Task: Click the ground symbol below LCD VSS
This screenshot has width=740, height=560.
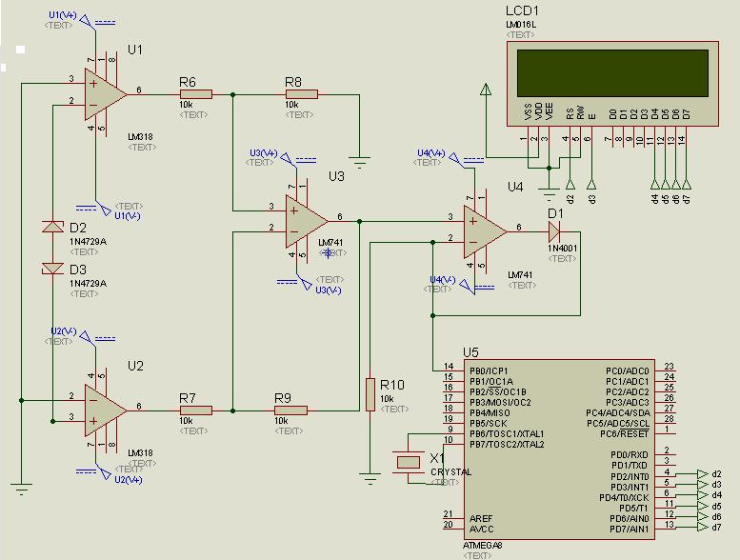Action: (x=549, y=194)
